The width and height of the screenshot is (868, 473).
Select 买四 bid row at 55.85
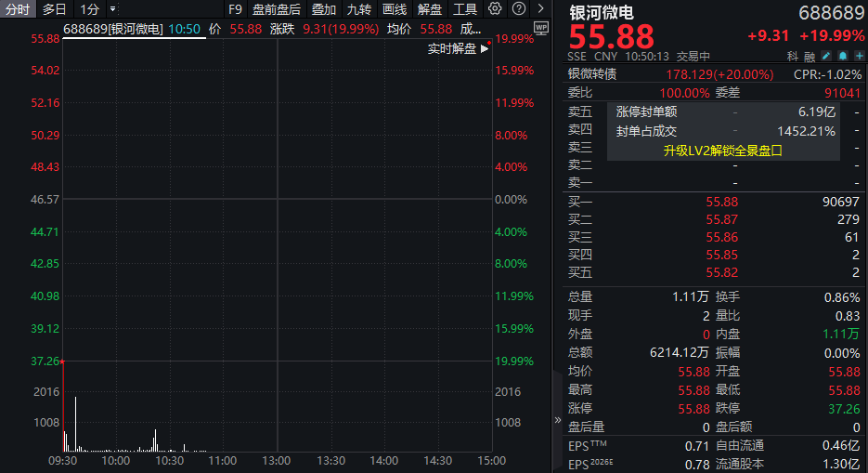coord(714,255)
